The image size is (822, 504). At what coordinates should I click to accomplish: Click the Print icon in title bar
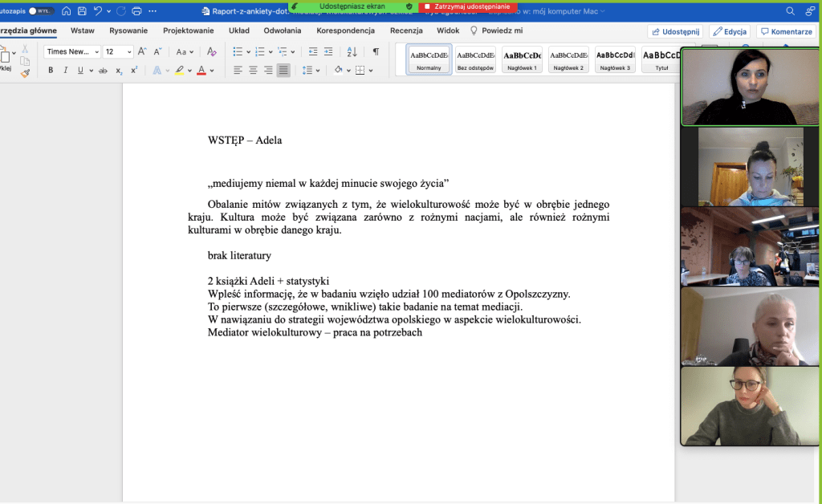click(x=136, y=11)
